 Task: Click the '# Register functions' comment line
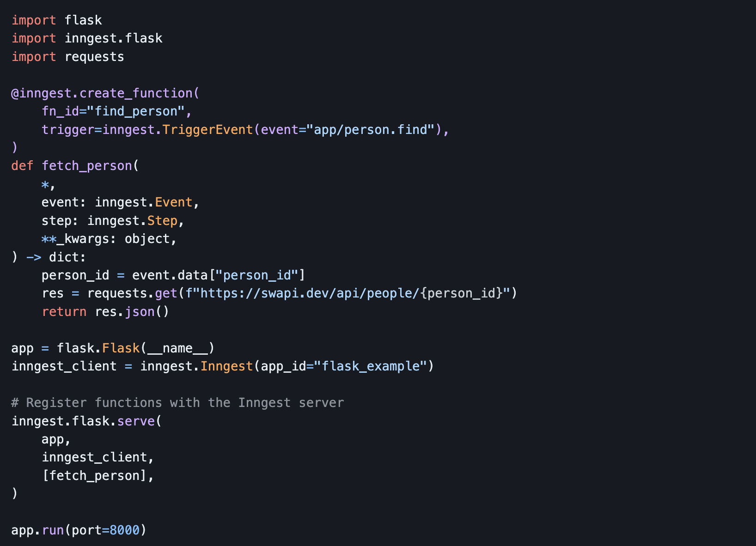pyautogui.click(x=177, y=403)
